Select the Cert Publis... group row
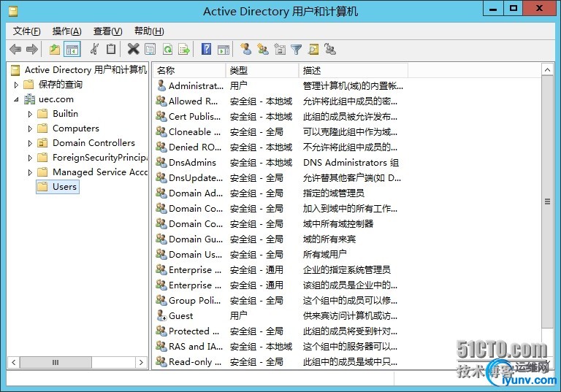Viewport: 561px width, 392px height. point(280,116)
